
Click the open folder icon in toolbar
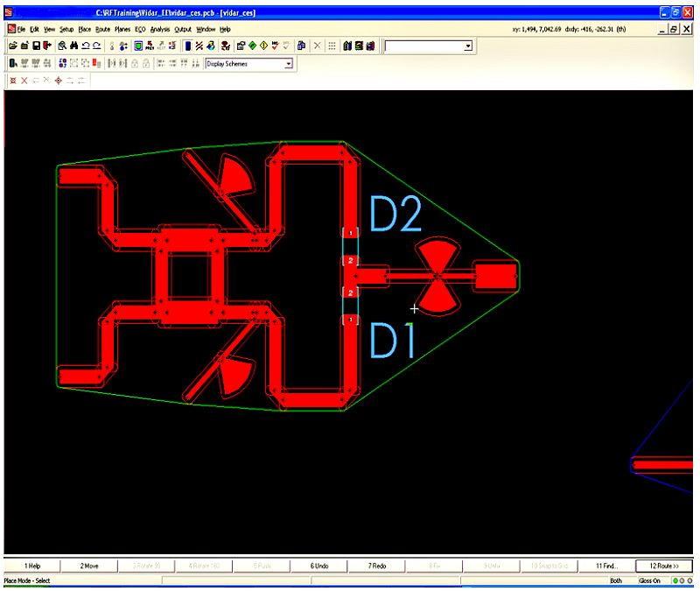(x=13, y=46)
